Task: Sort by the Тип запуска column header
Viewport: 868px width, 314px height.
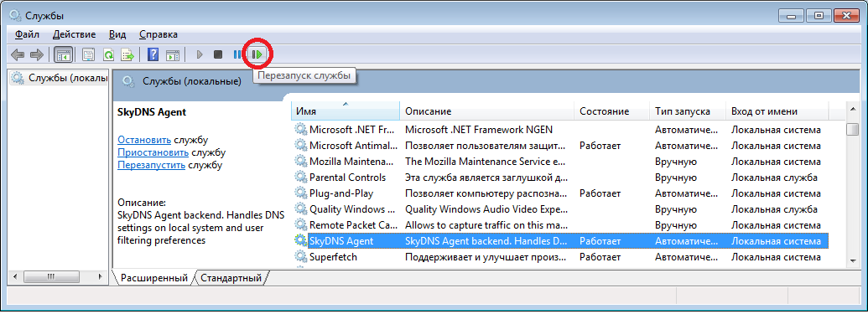Action: click(687, 111)
